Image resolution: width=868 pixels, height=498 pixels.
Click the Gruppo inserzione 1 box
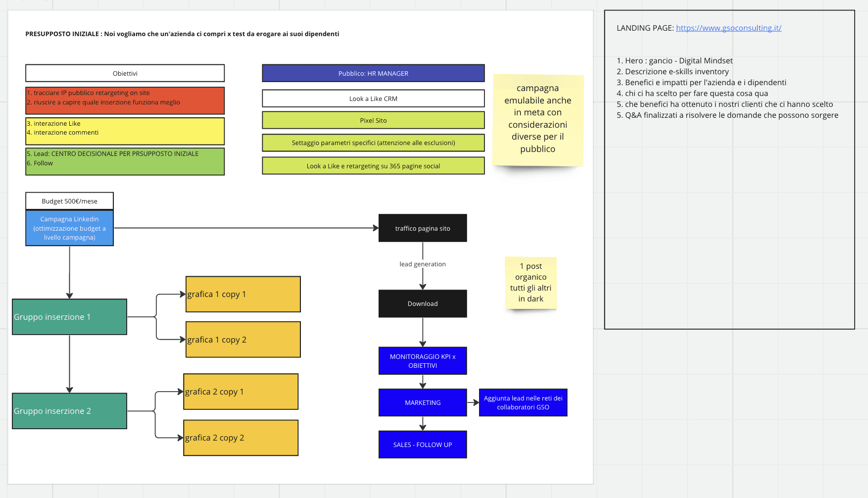(69, 317)
